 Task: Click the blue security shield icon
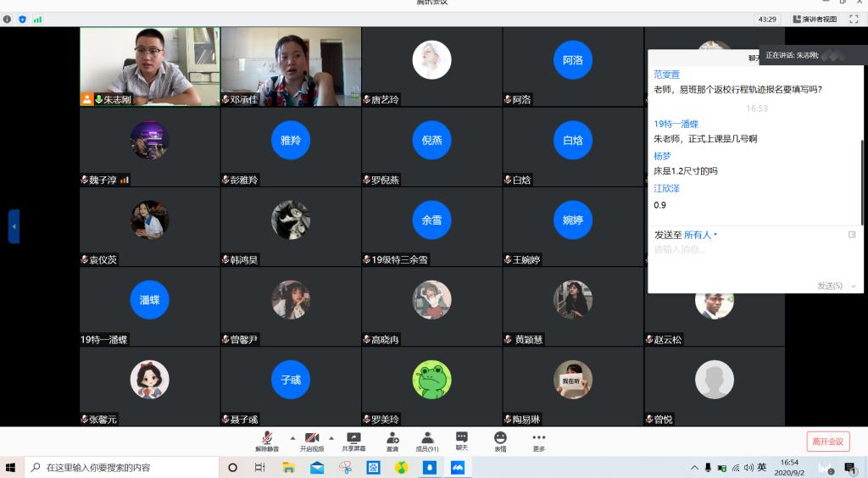[22, 19]
